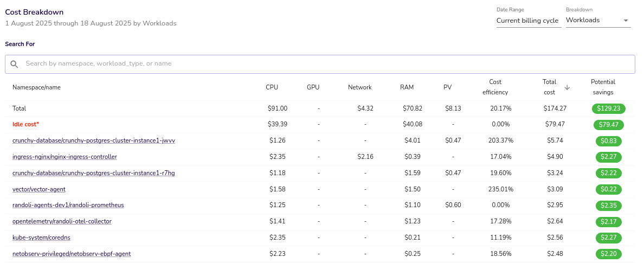Screen dimensions: 644x263
Task: Open the kube-system/coredns workload
Action: click(41, 238)
